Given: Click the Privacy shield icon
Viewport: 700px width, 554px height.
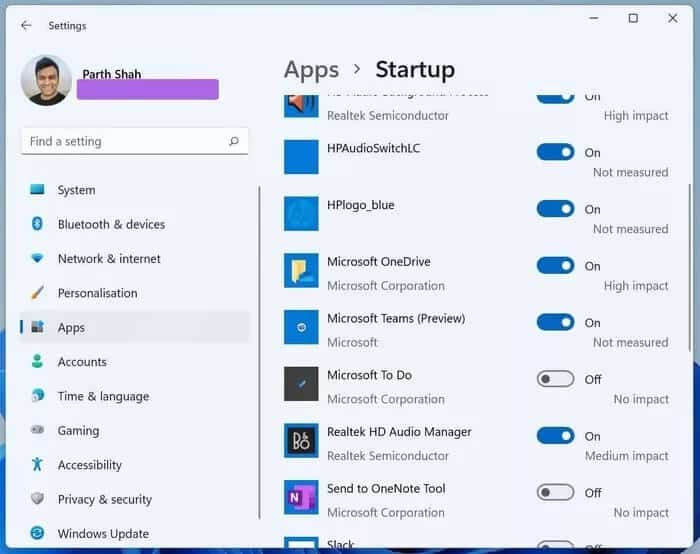Looking at the screenshot, I should (x=38, y=498).
